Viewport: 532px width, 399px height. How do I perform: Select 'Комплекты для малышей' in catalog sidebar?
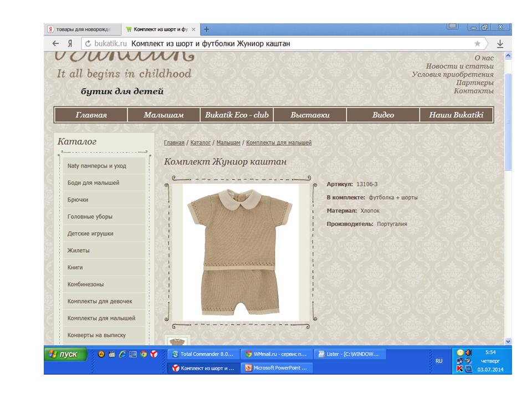pyautogui.click(x=104, y=318)
